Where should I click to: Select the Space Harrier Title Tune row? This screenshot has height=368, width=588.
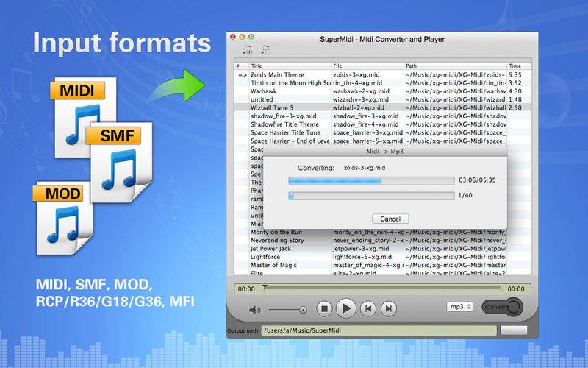pyautogui.click(x=382, y=132)
